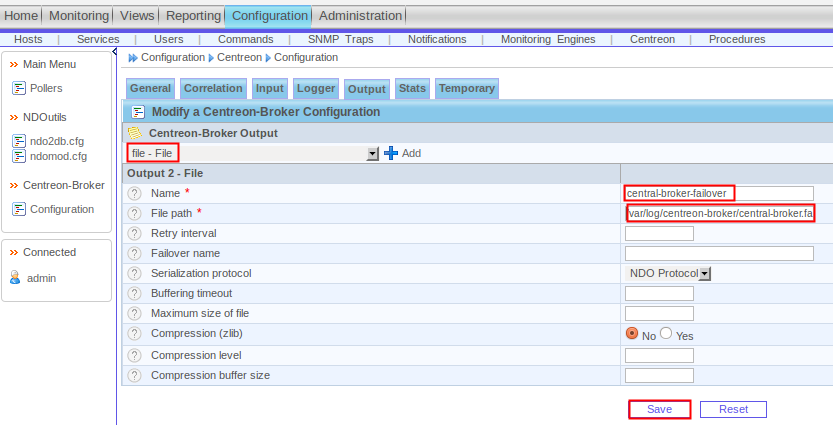Click the admin user avatar icon
The image size is (833, 425).
[15, 277]
